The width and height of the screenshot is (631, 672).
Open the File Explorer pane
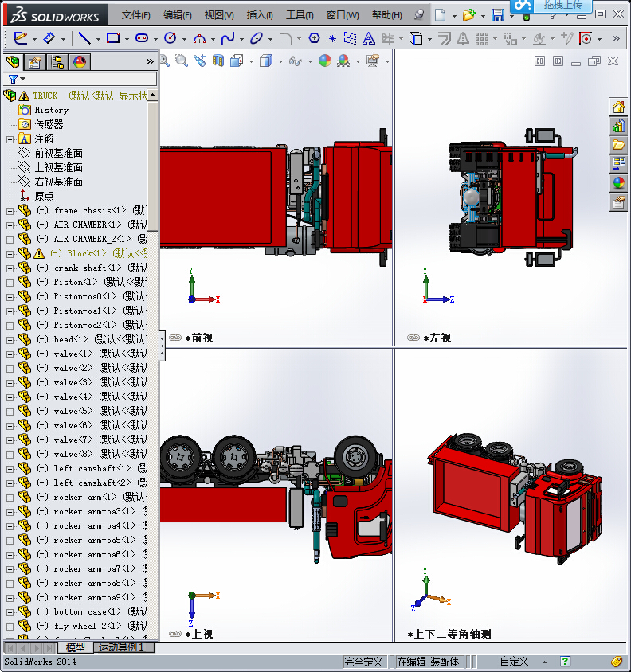point(618,145)
